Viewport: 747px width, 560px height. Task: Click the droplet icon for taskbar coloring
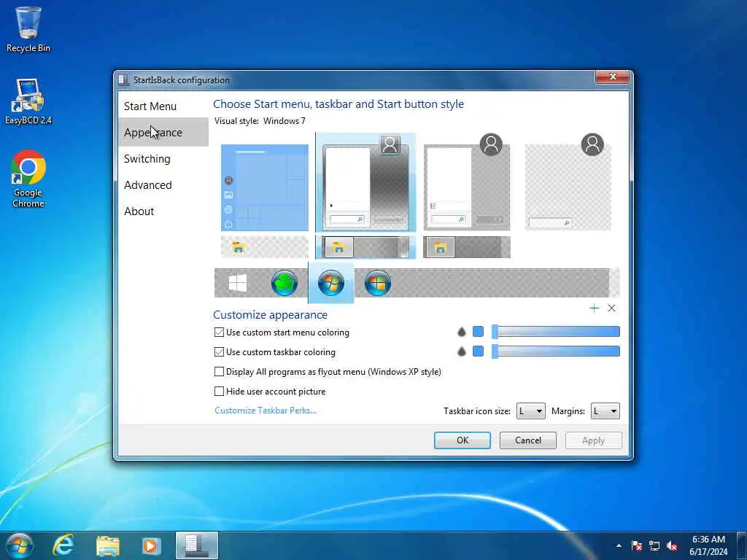461,351
